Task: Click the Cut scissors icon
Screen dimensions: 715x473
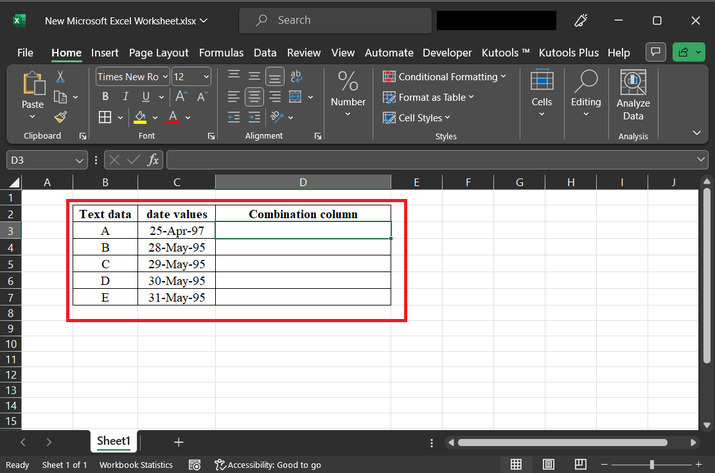Action: [61, 77]
